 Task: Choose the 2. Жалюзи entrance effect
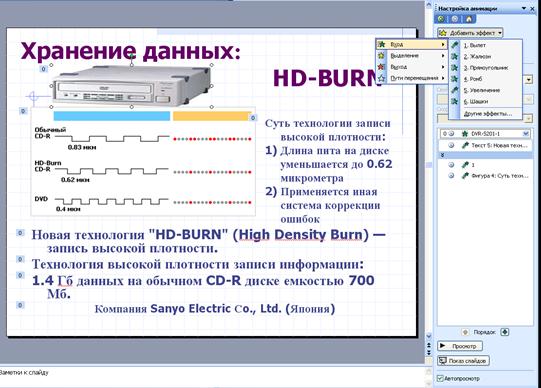[486, 56]
